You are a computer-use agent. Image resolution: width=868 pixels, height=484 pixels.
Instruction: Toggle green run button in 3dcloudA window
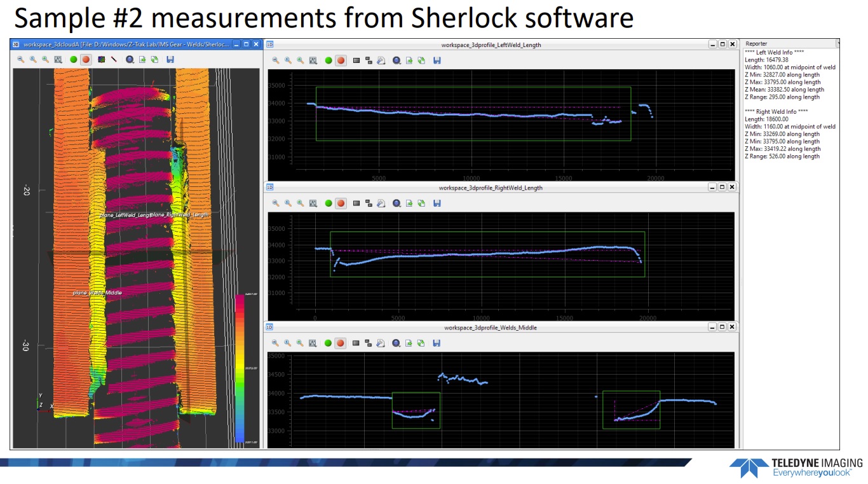coord(74,59)
